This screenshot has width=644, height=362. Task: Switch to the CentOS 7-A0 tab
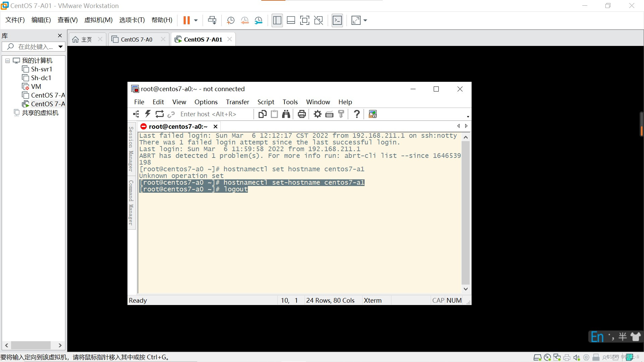pos(137,40)
